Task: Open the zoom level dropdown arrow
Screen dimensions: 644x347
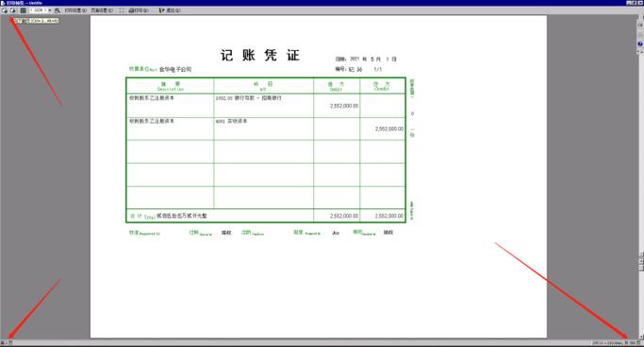Action: [x=50, y=10]
